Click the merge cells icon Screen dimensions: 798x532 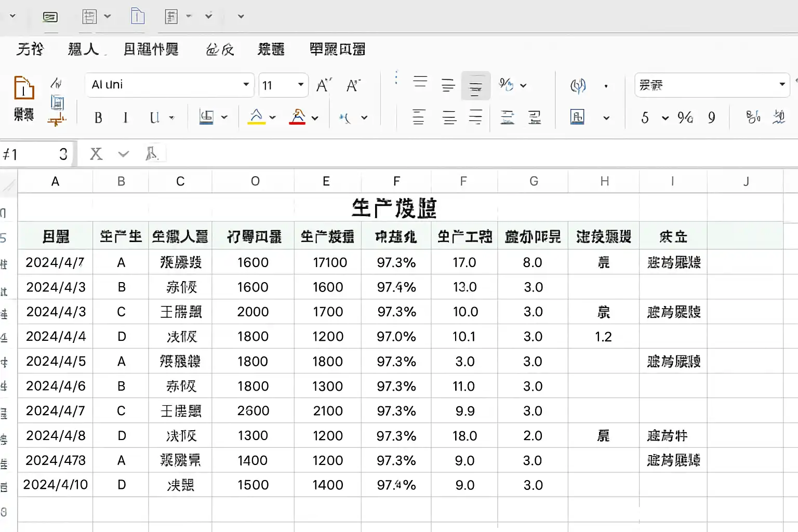click(577, 117)
